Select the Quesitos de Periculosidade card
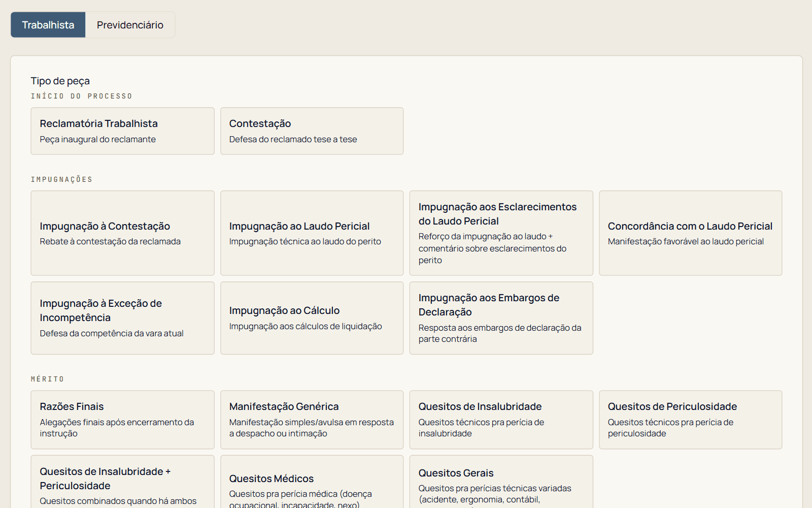The width and height of the screenshot is (812, 508). pyautogui.click(x=690, y=420)
